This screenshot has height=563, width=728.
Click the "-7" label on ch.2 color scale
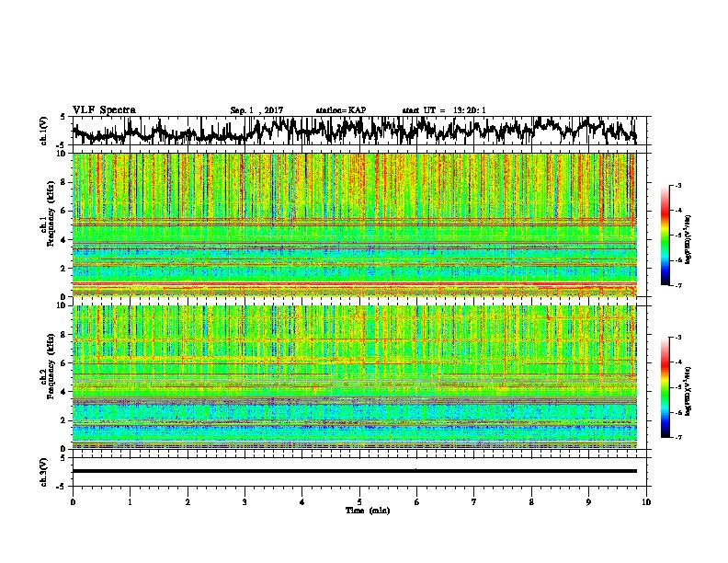coord(678,437)
